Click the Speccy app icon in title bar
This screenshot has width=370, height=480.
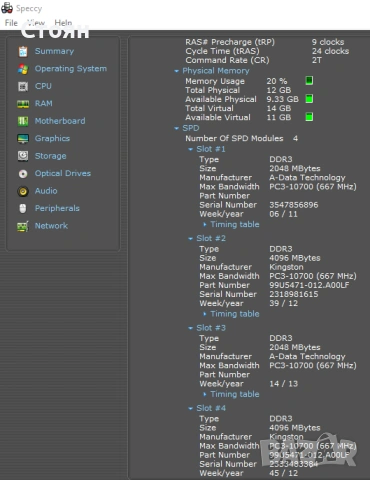(7, 8)
